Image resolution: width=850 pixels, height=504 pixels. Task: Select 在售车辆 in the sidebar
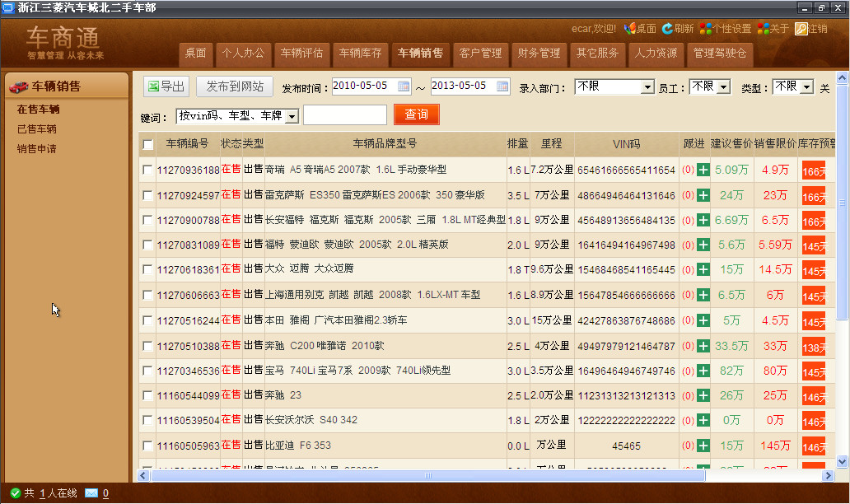click(x=38, y=110)
